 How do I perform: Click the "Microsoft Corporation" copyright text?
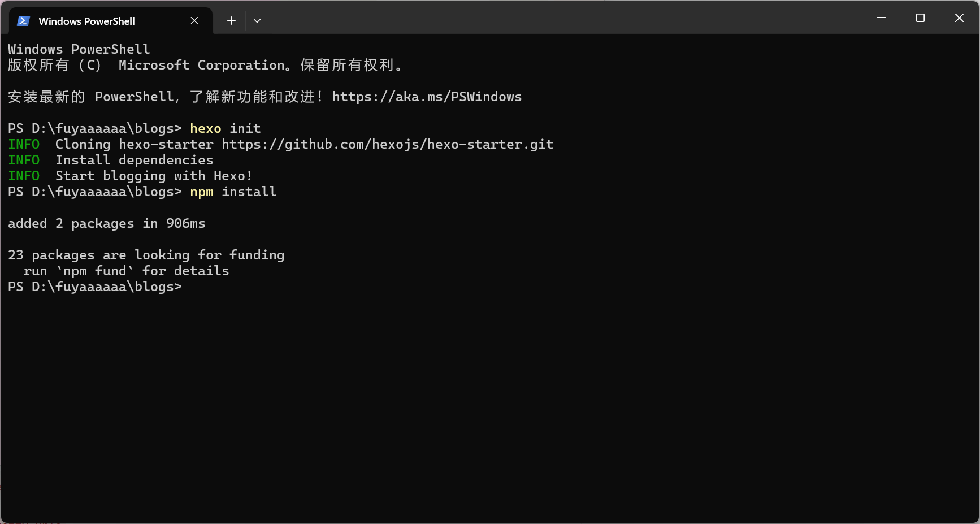click(x=201, y=66)
